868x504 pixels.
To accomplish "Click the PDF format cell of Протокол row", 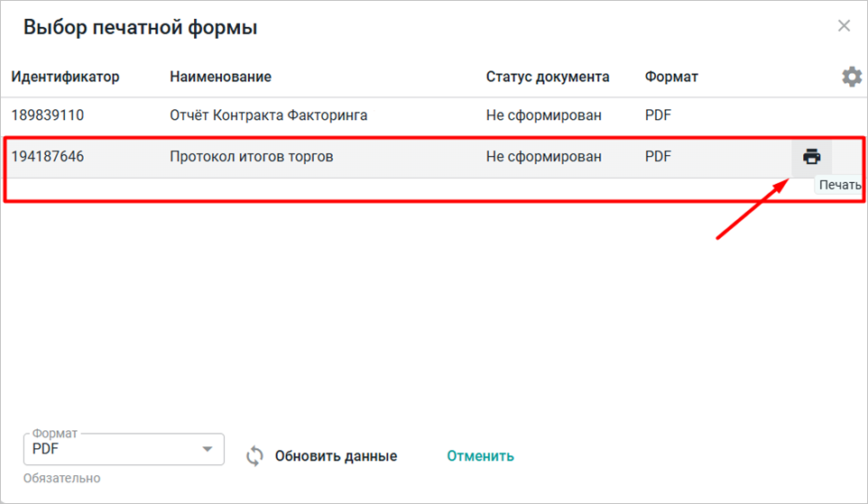I will tap(658, 157).
